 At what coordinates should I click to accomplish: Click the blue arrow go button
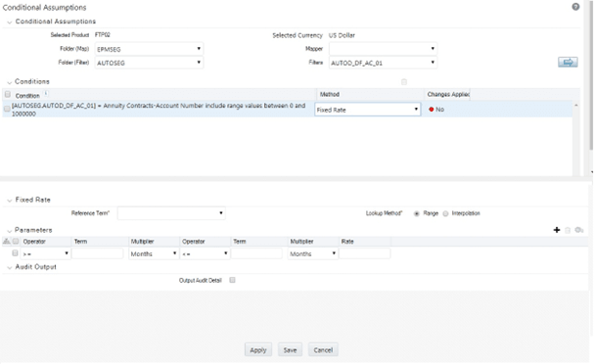point(568,62)
